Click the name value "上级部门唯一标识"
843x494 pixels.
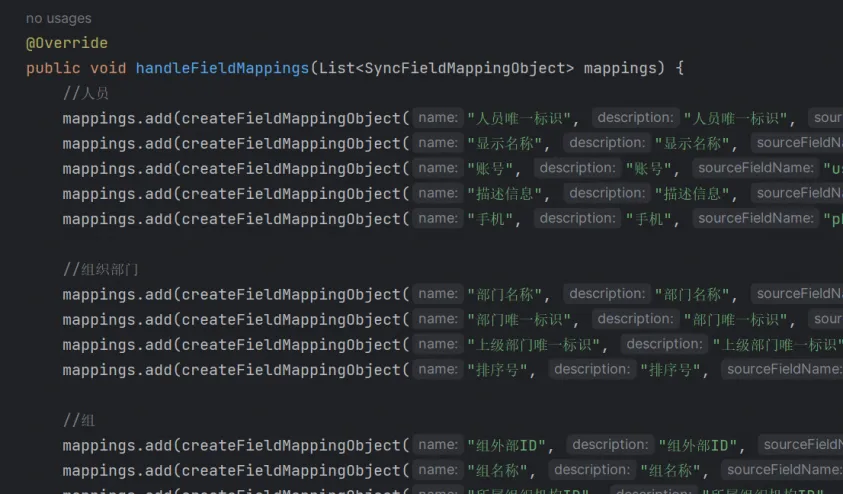click(x=537, y=345)
